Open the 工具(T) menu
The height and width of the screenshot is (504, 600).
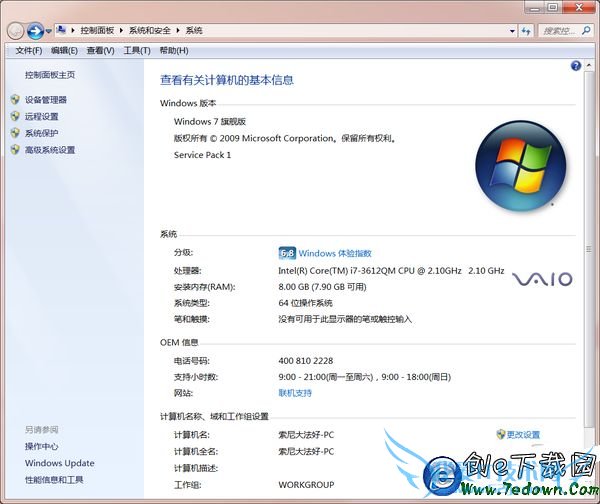coord(137,51)
